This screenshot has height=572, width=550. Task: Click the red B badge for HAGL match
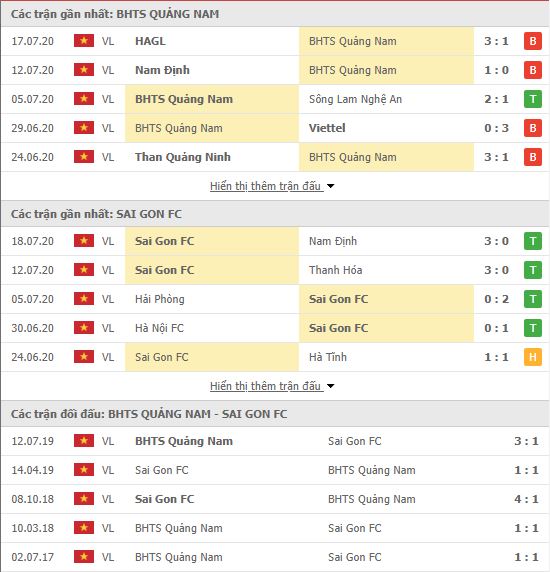[x=532, y=41]
